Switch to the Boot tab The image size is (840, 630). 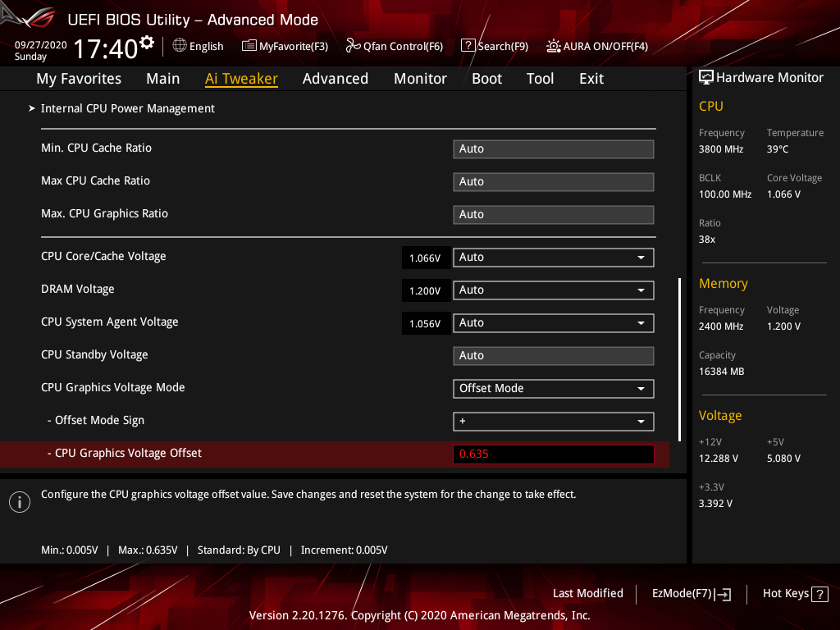(487, 79)
